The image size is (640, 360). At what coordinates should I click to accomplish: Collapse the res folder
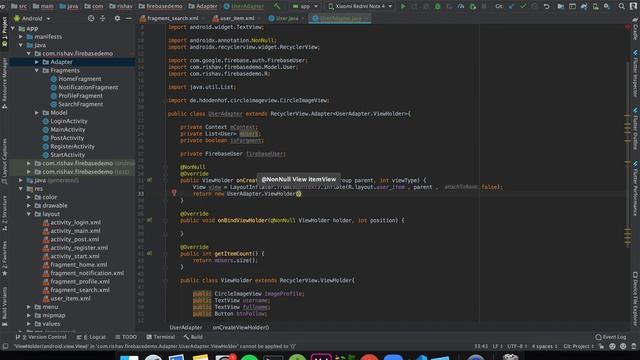21,189
